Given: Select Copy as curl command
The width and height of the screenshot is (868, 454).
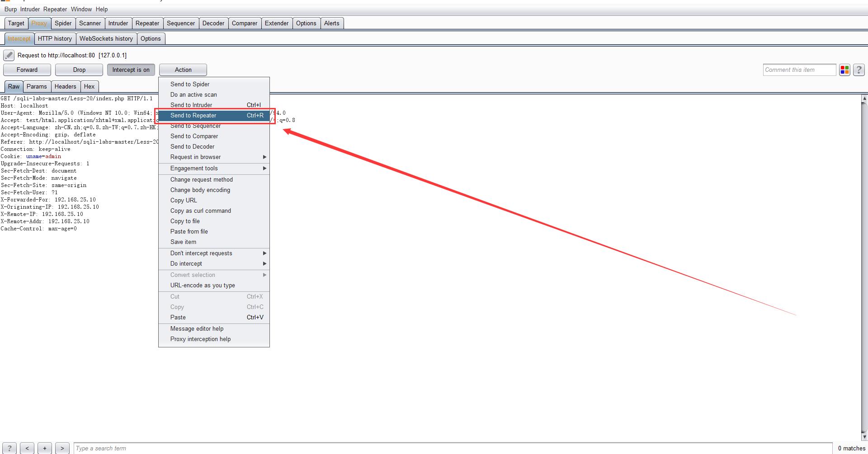Looking at the screenshot, I should (x=214, y=211).
